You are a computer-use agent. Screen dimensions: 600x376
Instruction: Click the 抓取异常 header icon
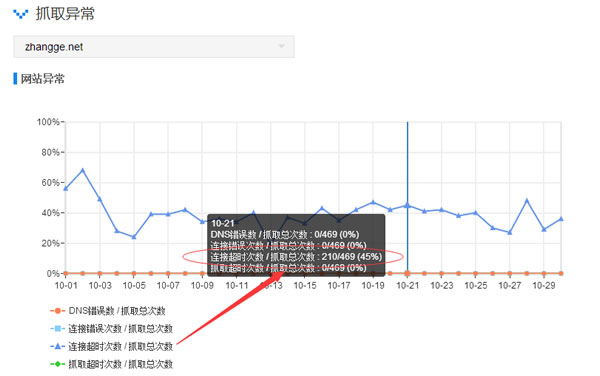coord(21,14)
